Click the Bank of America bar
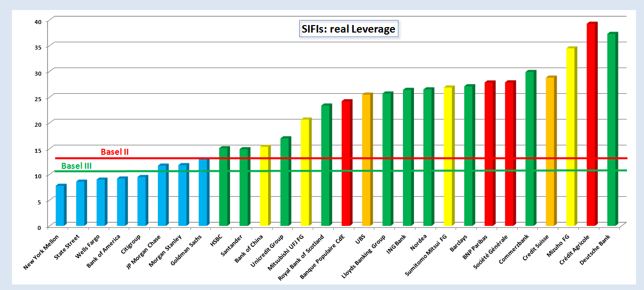The image size is (644, 290). pyautogui.click(x=122, y=202)
